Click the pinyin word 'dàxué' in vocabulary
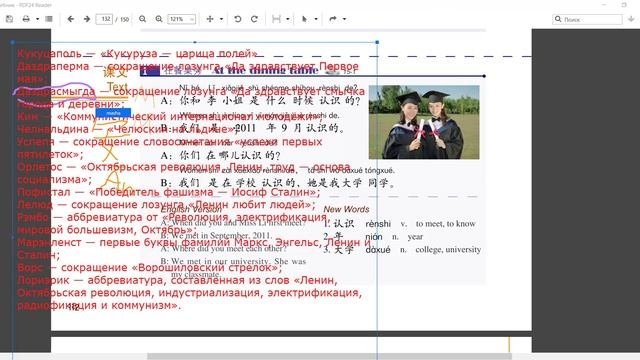Viewport: 640px width, 360px height. (x=378, y=249)
